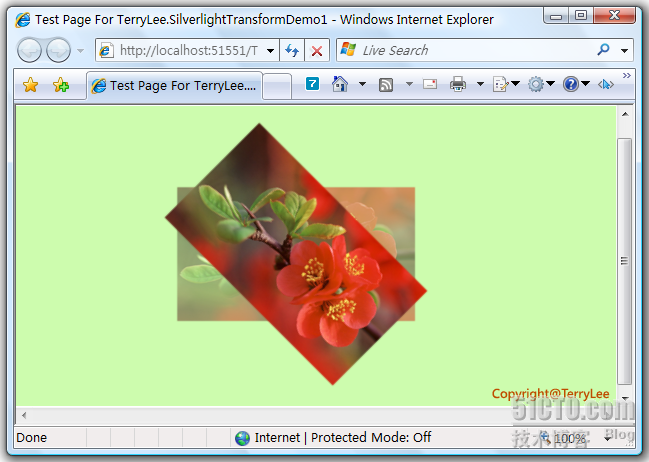Click the search magnifier icon
This screenshot has width=649, height=462.
603,50
